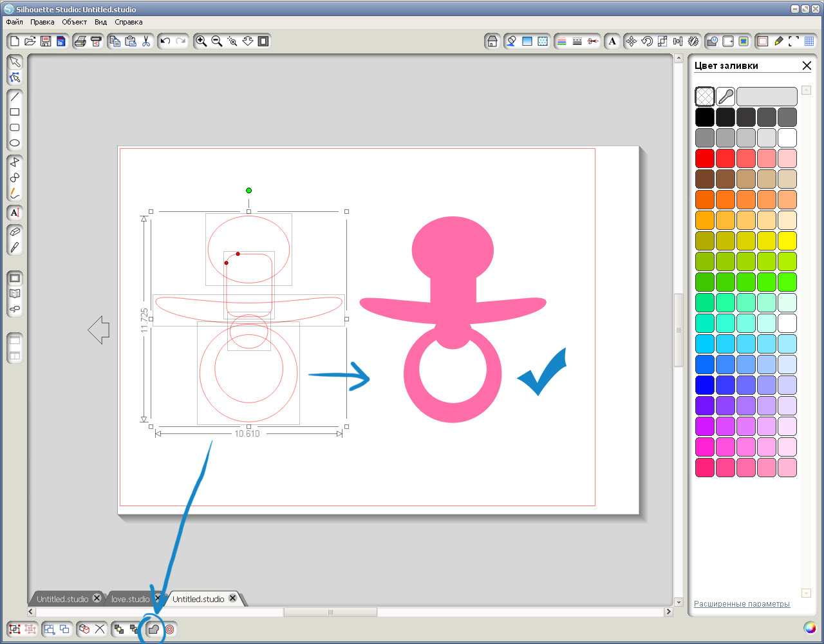The height and width of the screenshot is (644, 824).
Task: Group the selected shapes
Action: (x=15, y=629)
